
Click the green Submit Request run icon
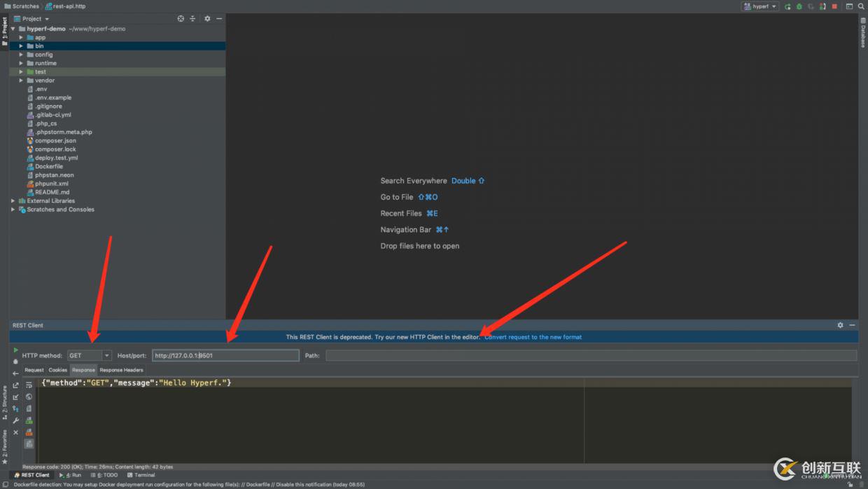coord(16,350)
